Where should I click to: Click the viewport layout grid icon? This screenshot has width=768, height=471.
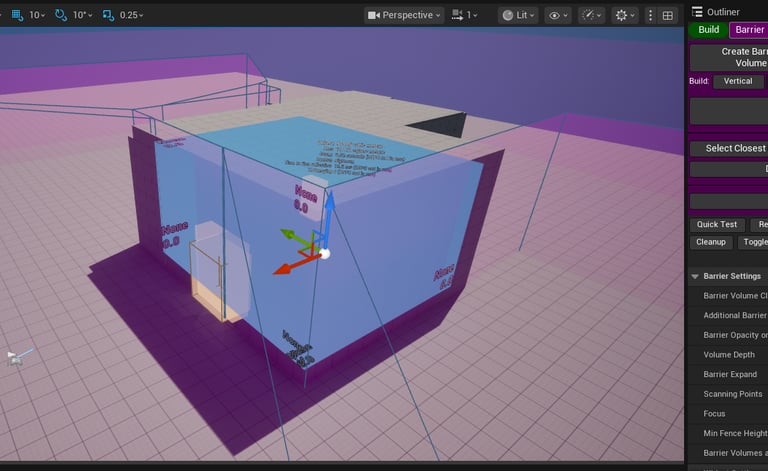point(668,16)
